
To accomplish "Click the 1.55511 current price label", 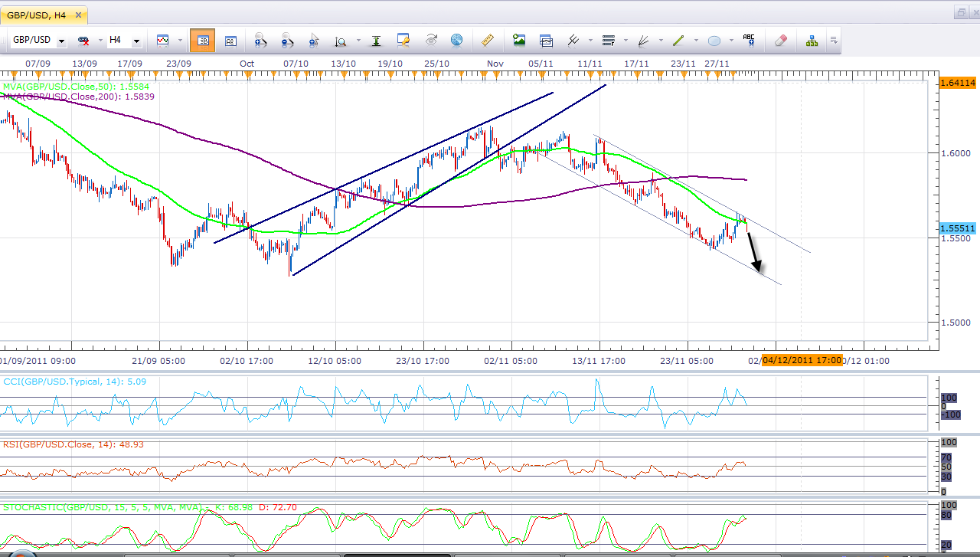I will click(x=958, y=228).
